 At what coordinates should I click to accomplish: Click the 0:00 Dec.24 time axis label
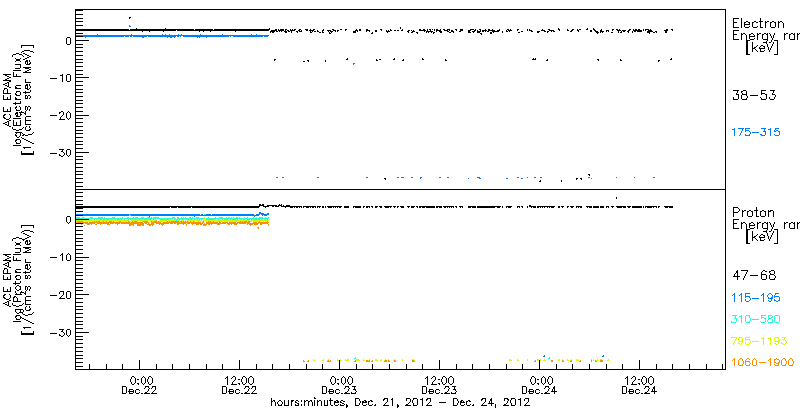tap(540, 386)
